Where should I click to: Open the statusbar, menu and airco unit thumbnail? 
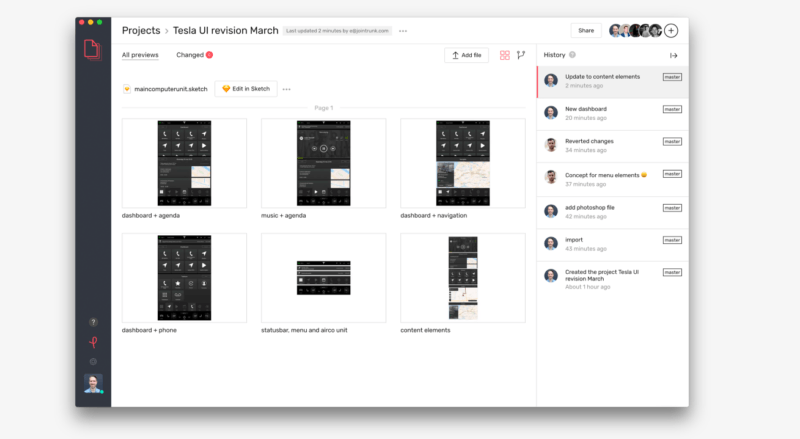323,278
